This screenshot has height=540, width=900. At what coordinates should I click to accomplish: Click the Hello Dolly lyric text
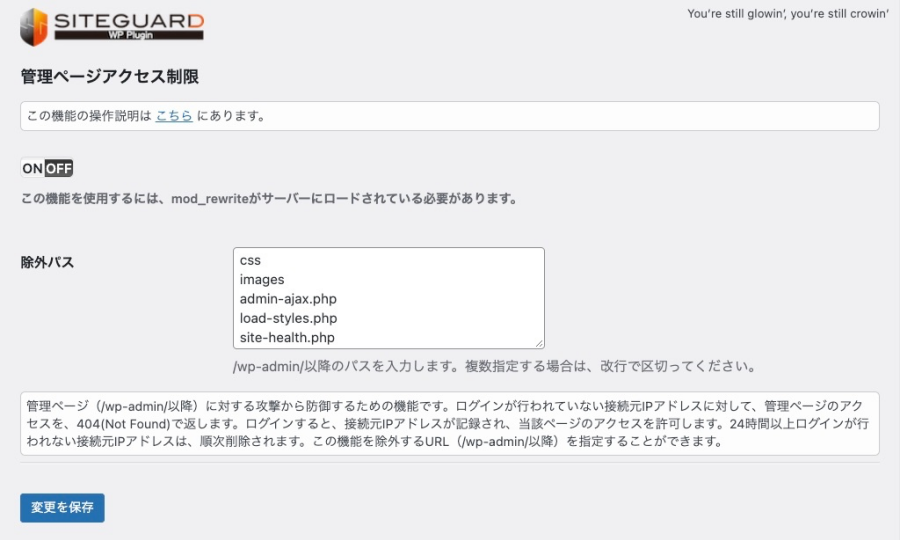coord(788,14)
